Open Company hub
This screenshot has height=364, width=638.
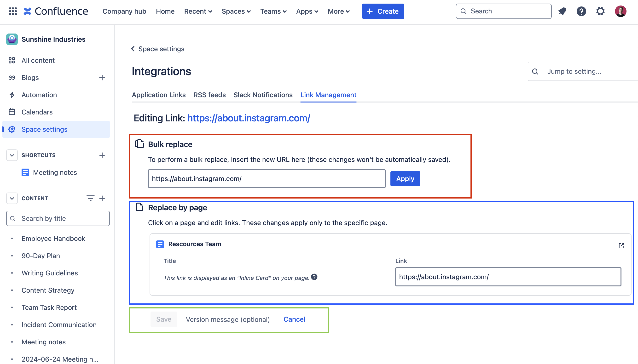tap(124, 11)
